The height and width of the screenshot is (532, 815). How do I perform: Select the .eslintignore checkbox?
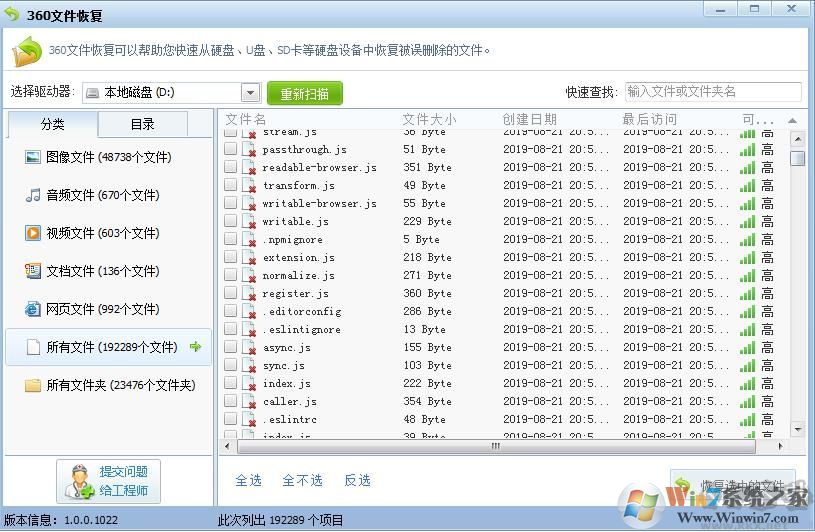click(x=230, y=328)
